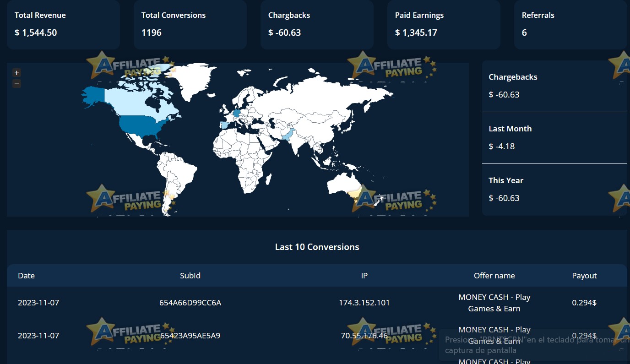Sort the table by the IP column header
The height and width of the screenshot is (364, 630).
click(364, 276)
